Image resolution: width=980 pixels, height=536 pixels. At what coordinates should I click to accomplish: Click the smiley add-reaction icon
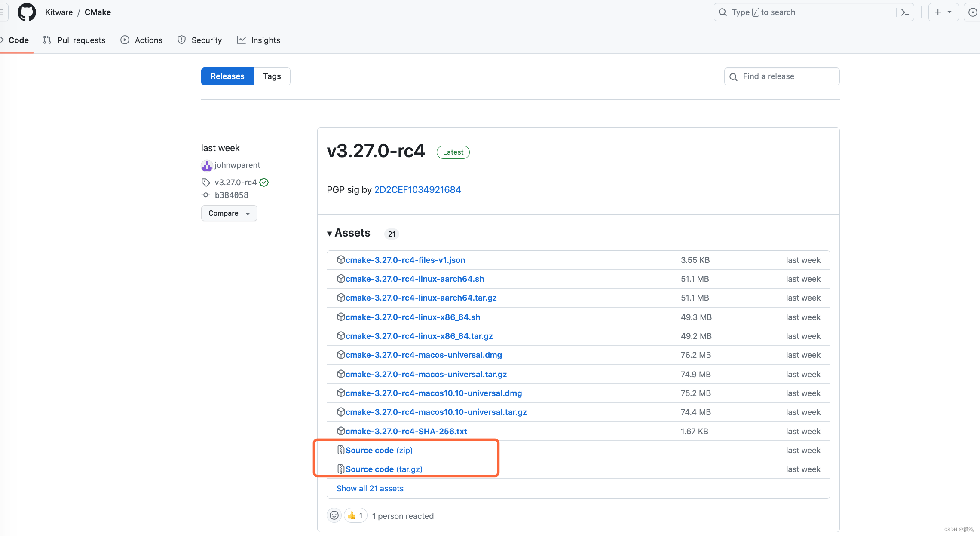(x=334, y=515)
